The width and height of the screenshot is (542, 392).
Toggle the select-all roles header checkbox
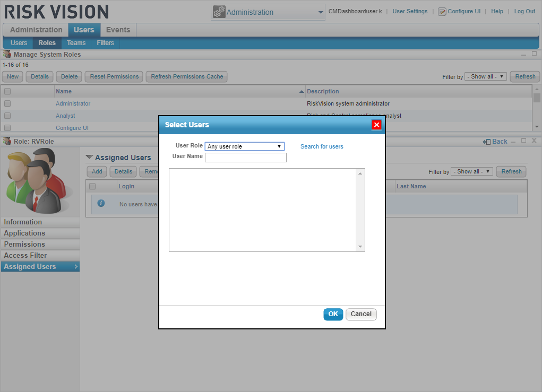point(7,91)
